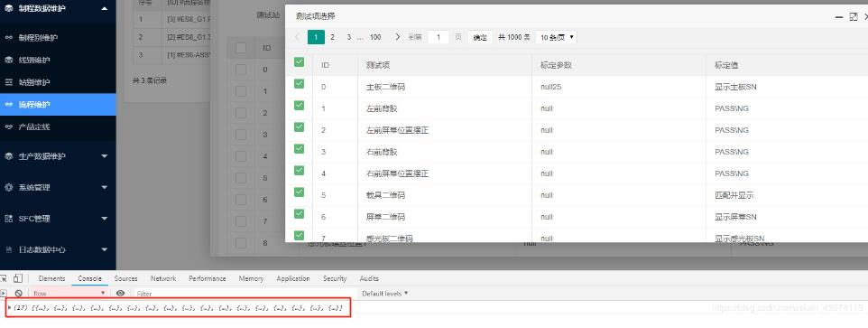Select the highlighted 流程维护 sidebar item
868x328 pixels.
point(58,104)
